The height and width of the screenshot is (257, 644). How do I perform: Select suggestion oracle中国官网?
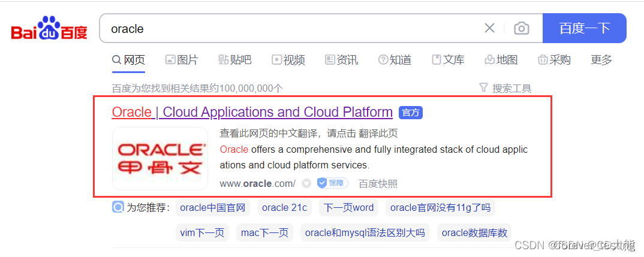pos(212,208)
